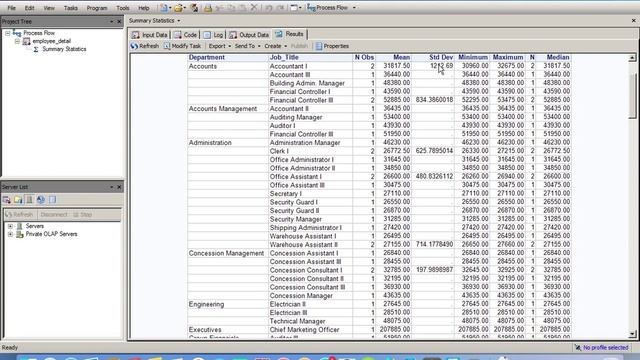Open the Edit menu
This screenshot has height=360, width=640.
(x=29, y=8)
